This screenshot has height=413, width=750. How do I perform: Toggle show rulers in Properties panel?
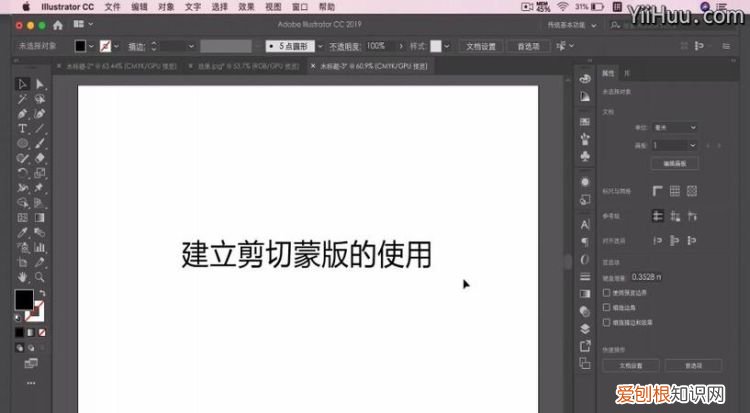click(658, 191)
